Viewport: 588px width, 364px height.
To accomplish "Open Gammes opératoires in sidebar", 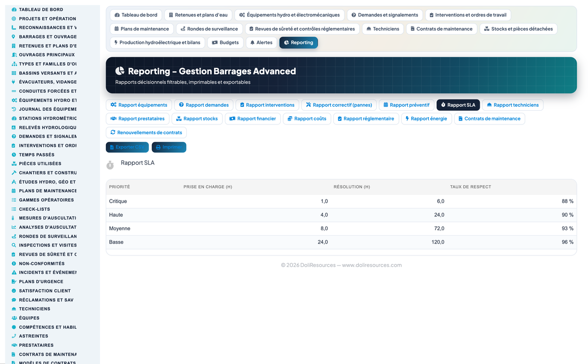I will click(x=47, y=200).
